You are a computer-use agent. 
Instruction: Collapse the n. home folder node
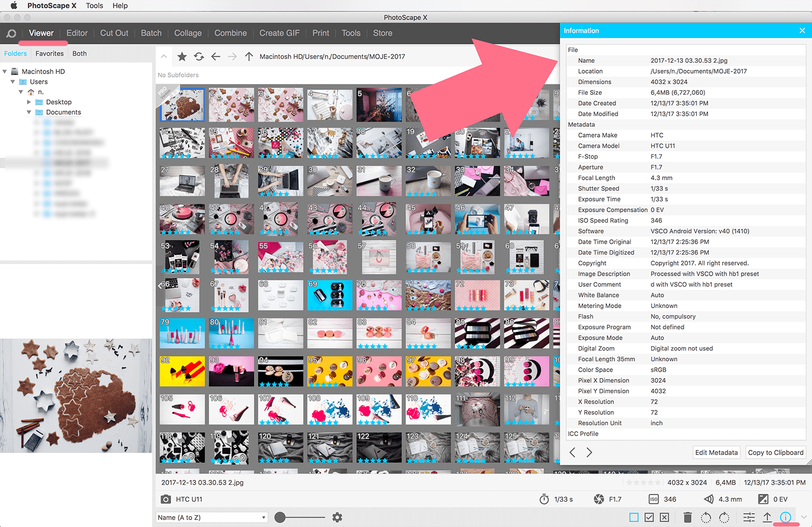coord(21,92)
